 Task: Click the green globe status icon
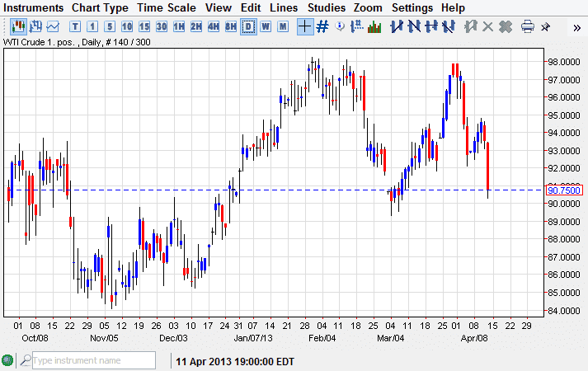point(7,360)
